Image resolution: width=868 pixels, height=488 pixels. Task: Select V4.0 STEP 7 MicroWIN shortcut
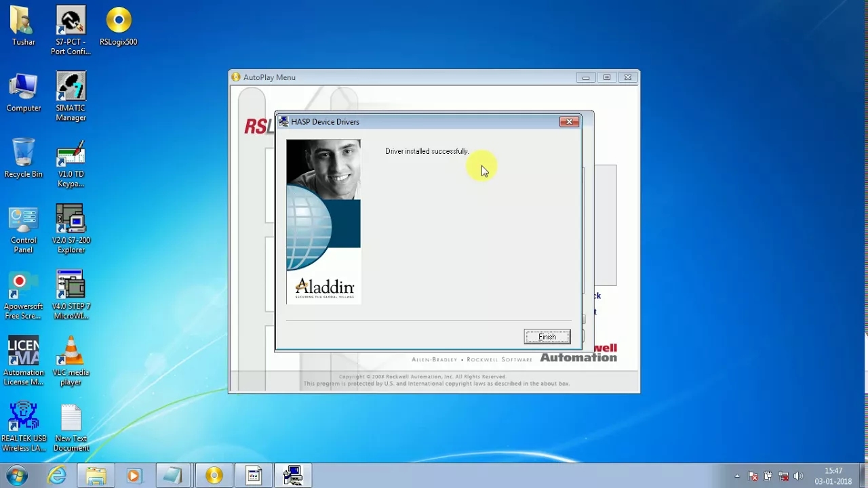point(71,296)
